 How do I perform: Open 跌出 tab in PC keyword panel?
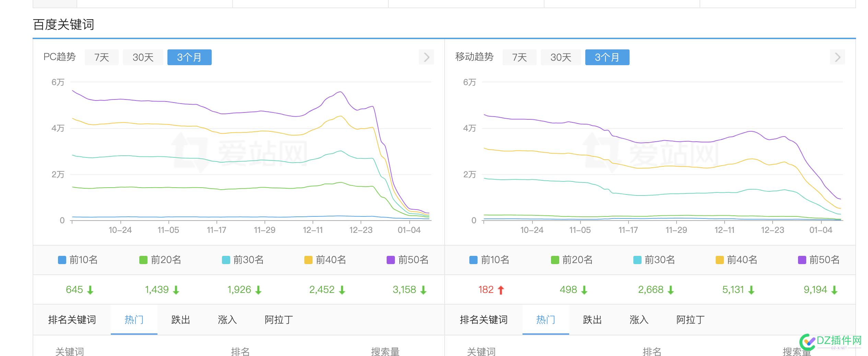[x=181, y=320]
